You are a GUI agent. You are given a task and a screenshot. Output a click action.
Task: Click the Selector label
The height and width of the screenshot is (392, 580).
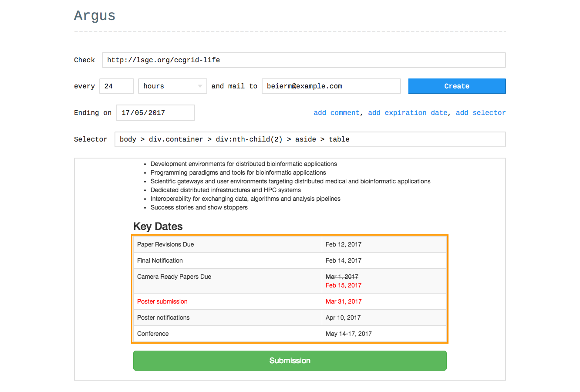click(x=91, y=139)
